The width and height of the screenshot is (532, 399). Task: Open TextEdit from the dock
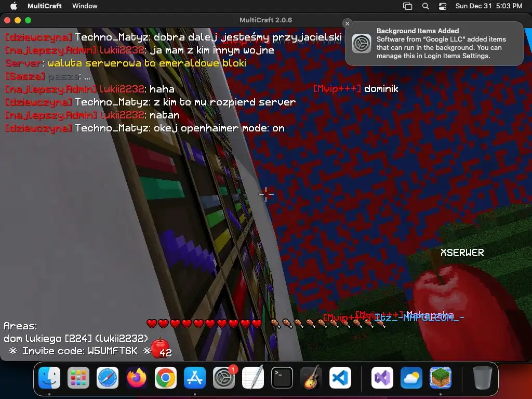(253, 377)
